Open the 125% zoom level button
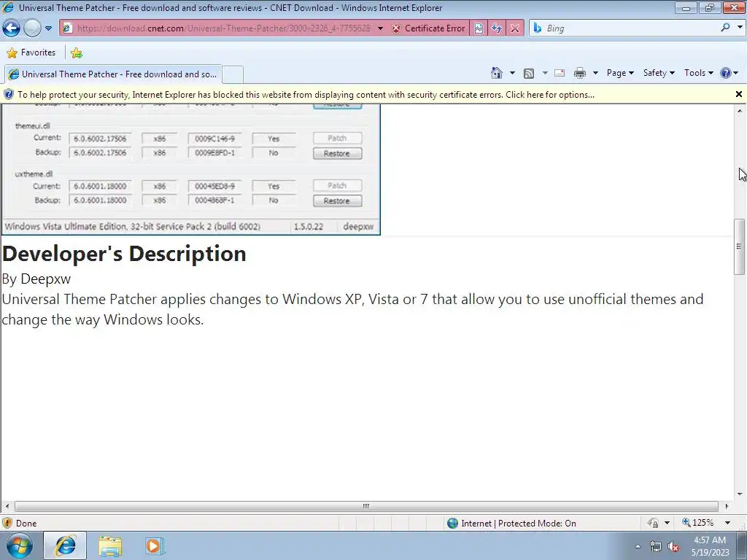This screenshot has width=747, height=560. (698, 523)
